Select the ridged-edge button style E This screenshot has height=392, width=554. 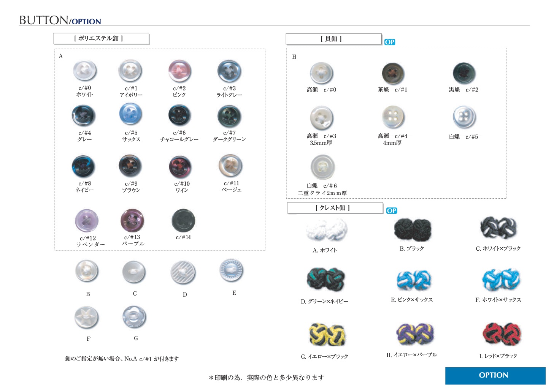(x=231, y=270)
